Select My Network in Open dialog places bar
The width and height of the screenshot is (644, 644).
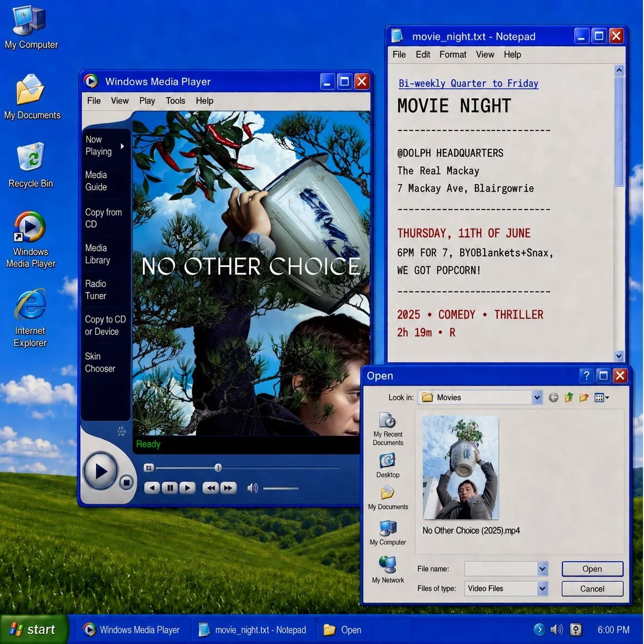pos(388,570)
